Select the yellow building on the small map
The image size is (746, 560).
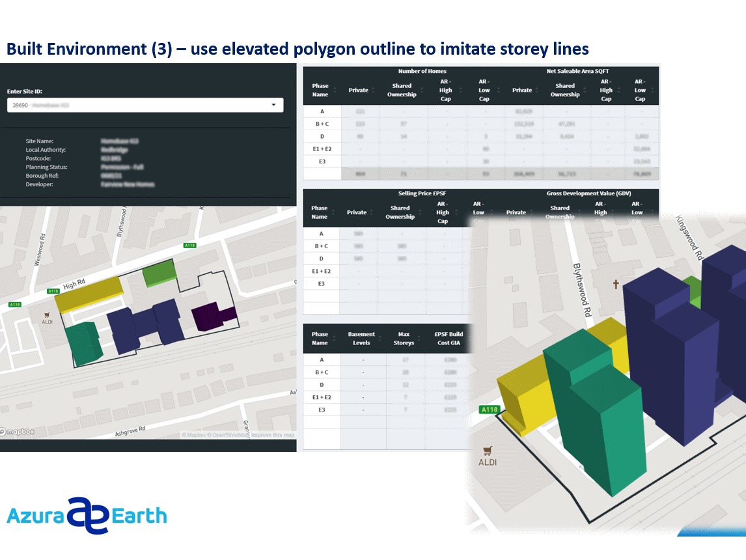point(89,292)
